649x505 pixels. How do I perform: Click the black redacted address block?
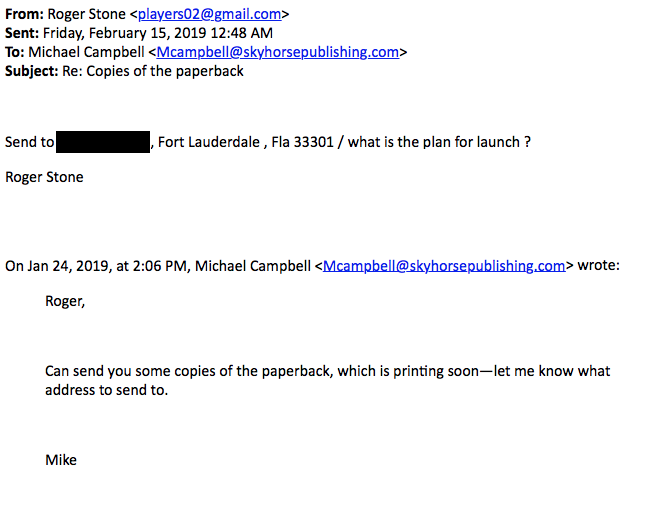coord(103,142)
